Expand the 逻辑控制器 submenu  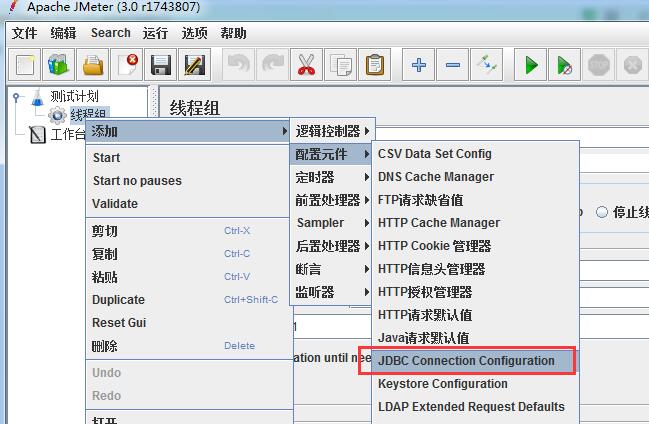[332, 131]
